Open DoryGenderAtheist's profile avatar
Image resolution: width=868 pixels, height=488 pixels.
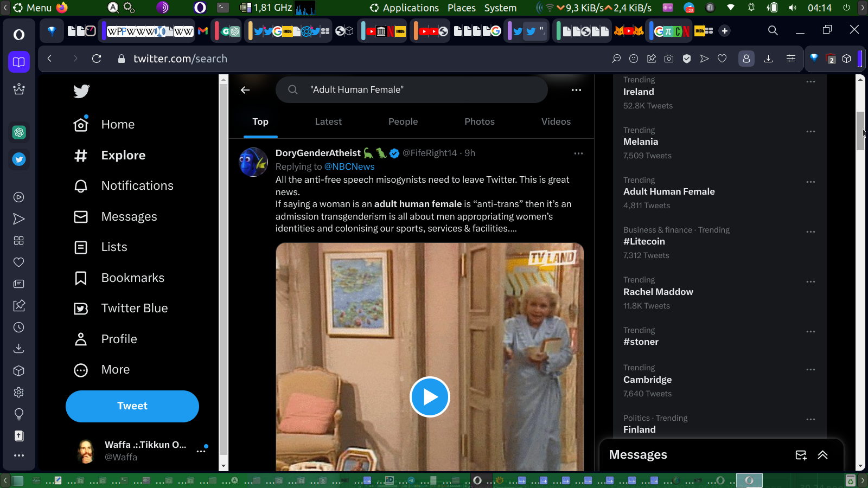tap(254, 162)
